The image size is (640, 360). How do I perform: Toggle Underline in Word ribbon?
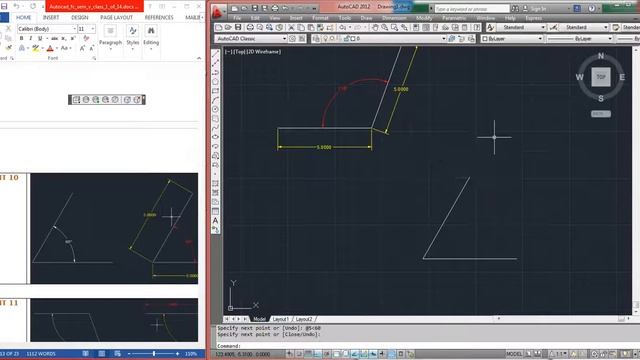[40, 38]
